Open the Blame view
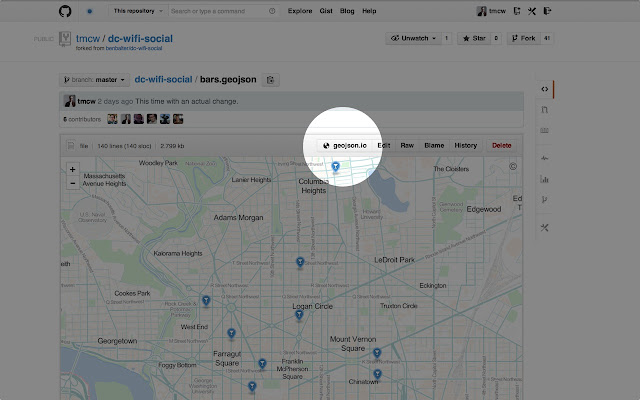Viewport: 640px width, 400px height. [434, 145]
